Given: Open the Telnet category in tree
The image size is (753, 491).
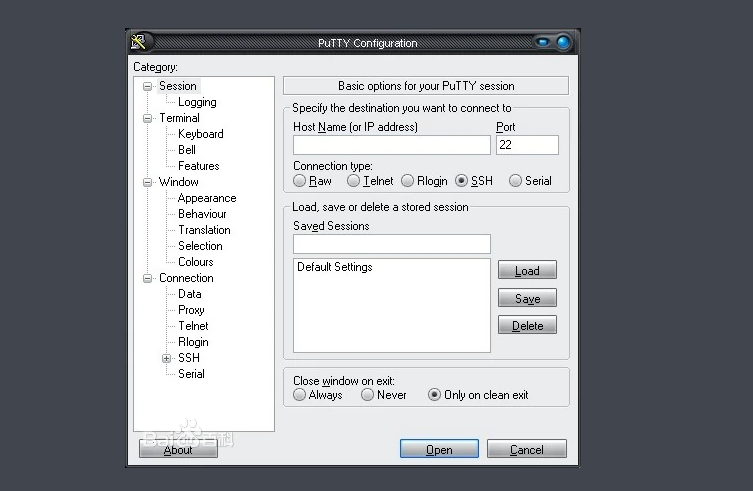Looking at the screenshot, I should (193, 326).
